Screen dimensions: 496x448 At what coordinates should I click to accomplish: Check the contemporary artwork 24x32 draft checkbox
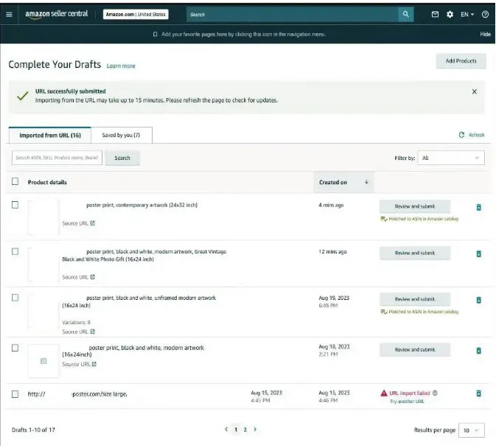[15, 205]
